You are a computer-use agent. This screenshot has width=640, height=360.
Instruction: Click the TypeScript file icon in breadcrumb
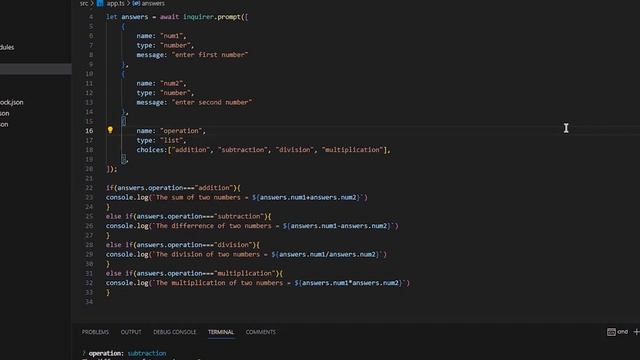click(100, 3)
